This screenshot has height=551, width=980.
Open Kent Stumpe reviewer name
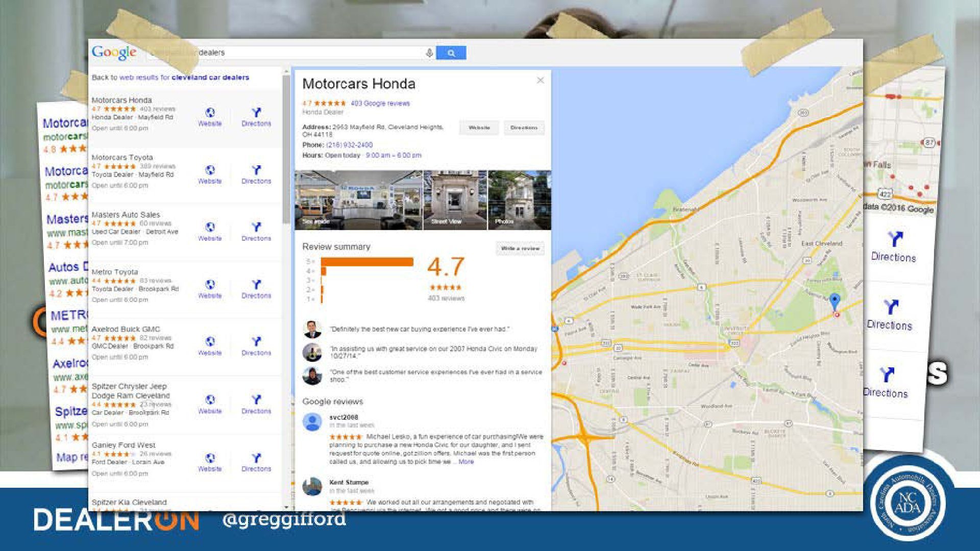point(349,482)
